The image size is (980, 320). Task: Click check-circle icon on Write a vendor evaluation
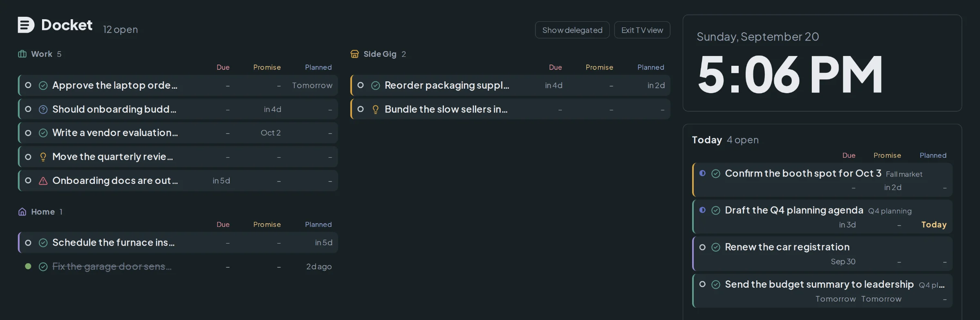[x=43, y=133]
